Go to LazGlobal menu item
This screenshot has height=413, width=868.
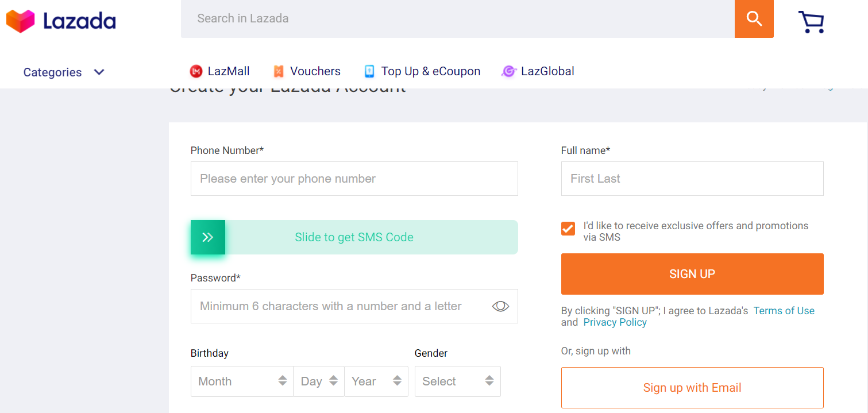(547, 71)
